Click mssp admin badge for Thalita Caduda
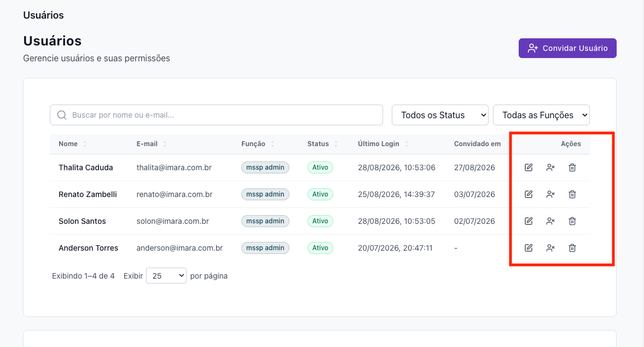Viewport: 644px width, 347px height. pyautogui.click(x=265, y=167)
